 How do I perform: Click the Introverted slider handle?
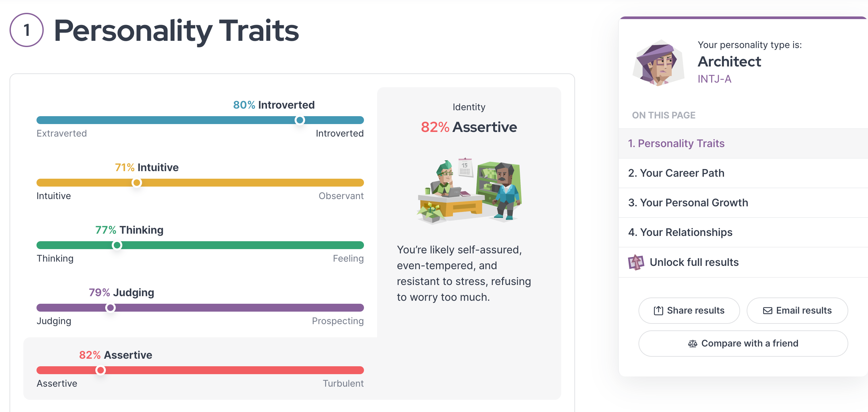[x=300, y=120]
